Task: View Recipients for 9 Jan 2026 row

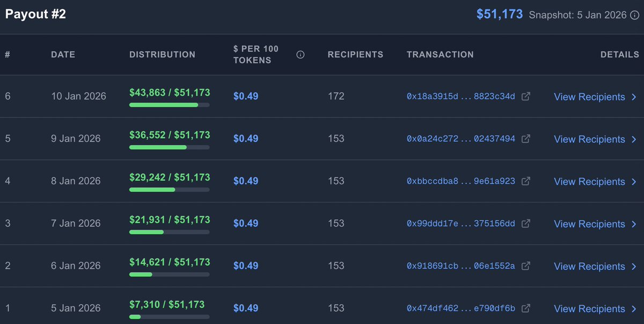Action: coord(596,139)
